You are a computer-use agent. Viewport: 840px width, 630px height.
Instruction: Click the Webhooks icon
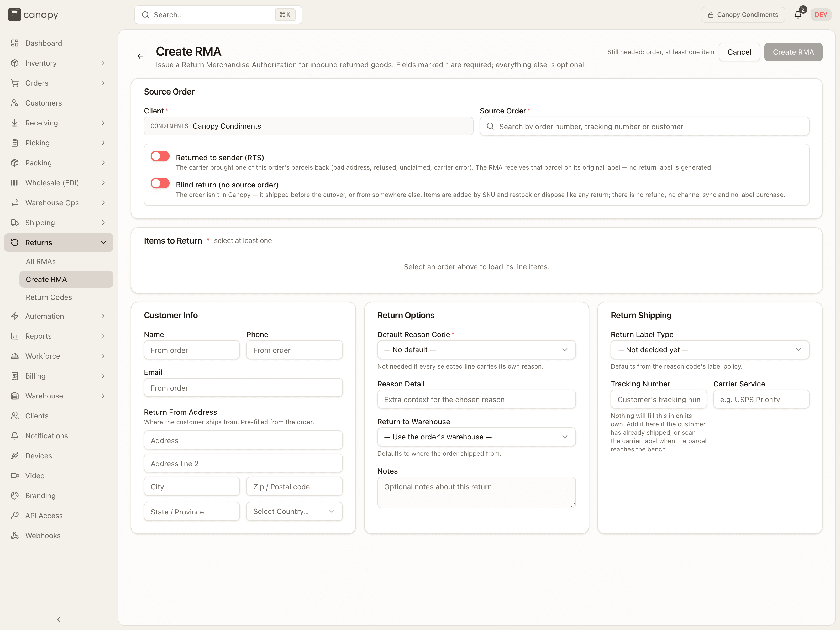coord(15,535)
